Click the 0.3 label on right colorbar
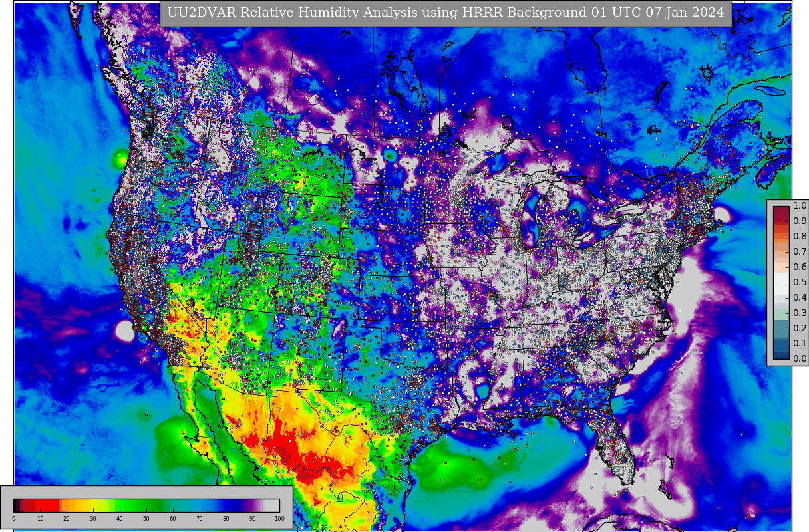This screenshot has width=809, height=532. tap(800, 313)
